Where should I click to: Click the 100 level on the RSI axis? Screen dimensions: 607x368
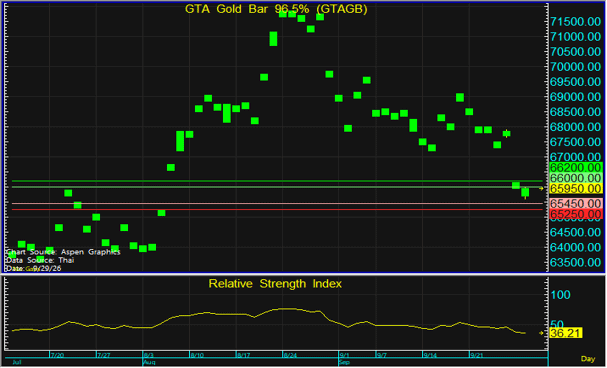(x=561, y=295)
